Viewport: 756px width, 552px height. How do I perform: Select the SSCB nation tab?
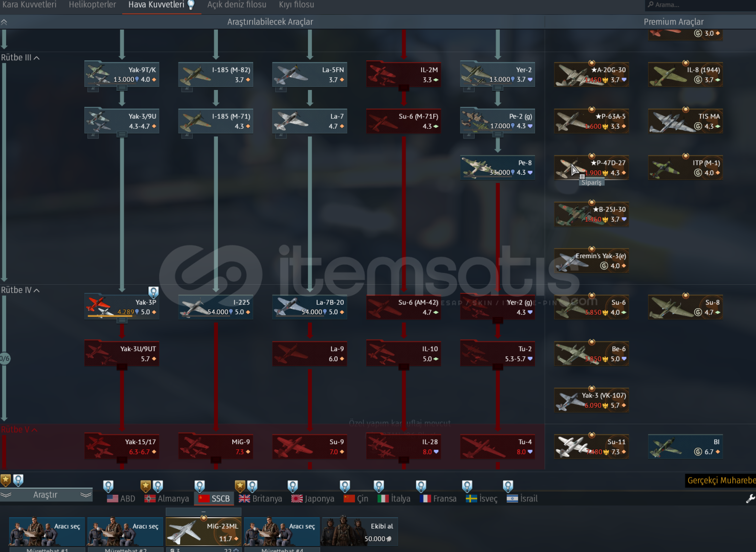[214, 498]
